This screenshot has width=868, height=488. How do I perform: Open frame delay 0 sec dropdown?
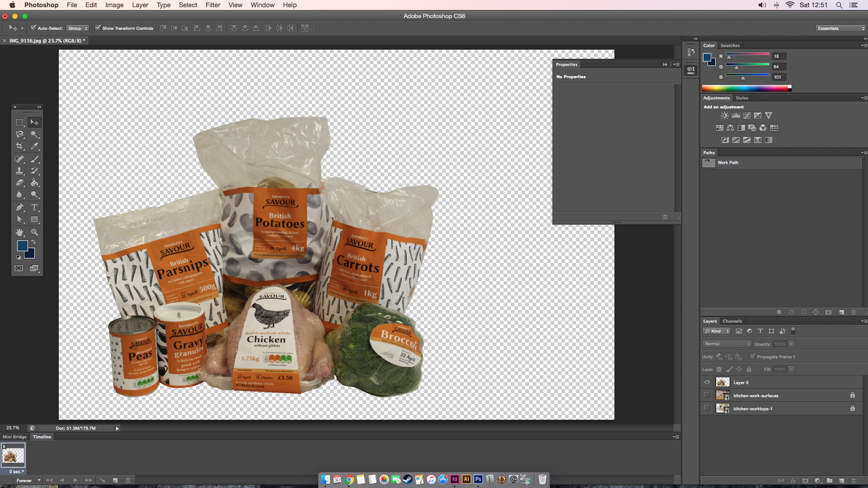[x=16, y=471]
